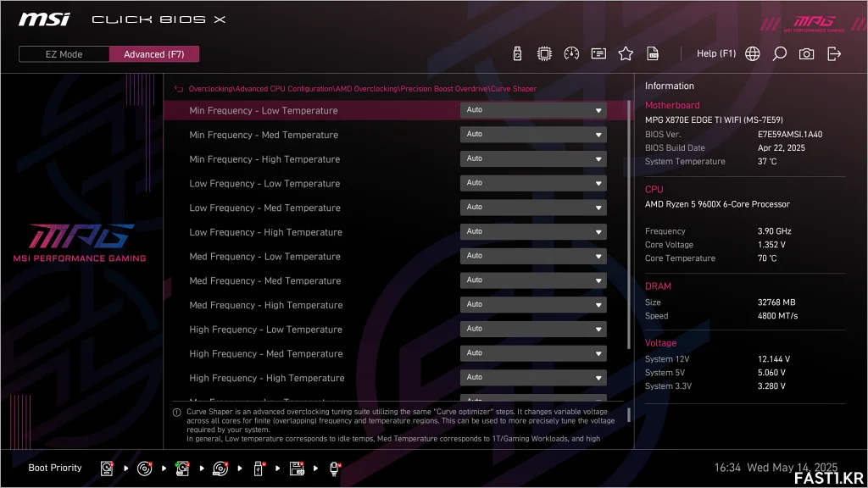Click the core temperature value 70 °C
The width and height of the screenshot is (868, 488).
pyautogui.click(x=767, y=258)
